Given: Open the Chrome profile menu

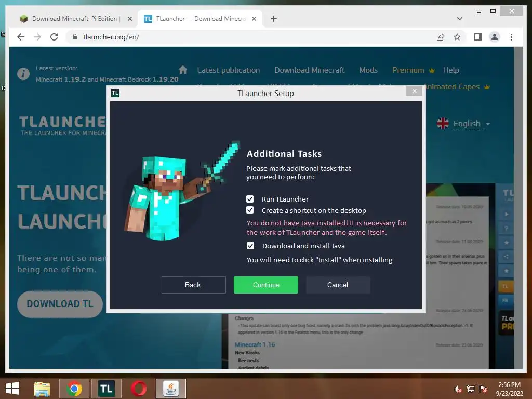Looking at the screenshot, I should (x=495, y=37).
